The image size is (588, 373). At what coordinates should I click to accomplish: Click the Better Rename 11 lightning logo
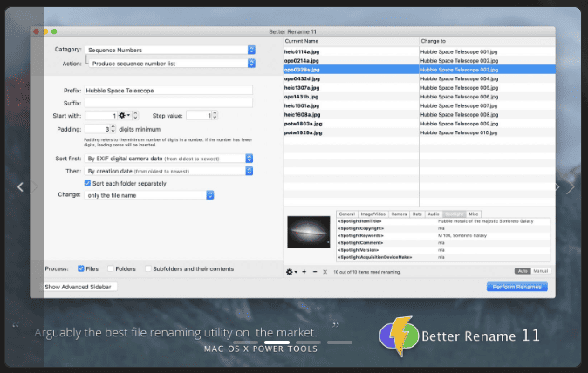pyautogui.click(x=399, y=336)
